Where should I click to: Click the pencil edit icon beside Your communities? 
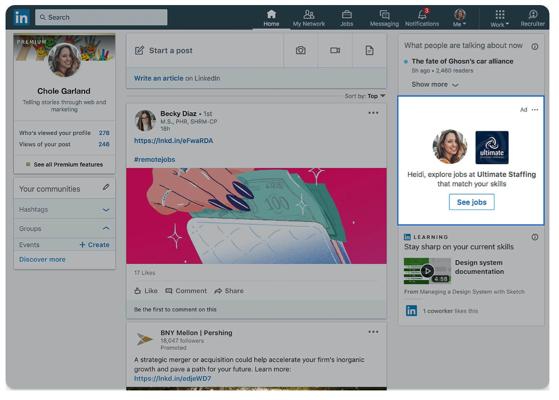(x=106, y=187)
